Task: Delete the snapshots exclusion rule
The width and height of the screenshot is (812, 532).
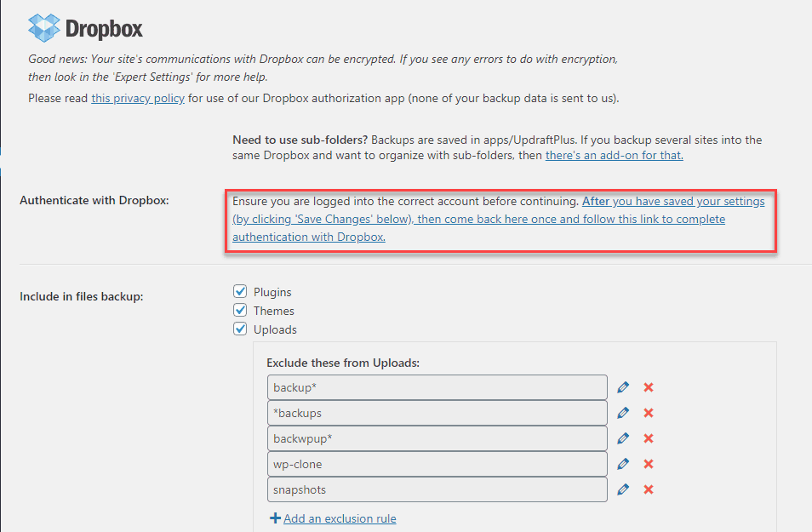Action: pos(649,489)
